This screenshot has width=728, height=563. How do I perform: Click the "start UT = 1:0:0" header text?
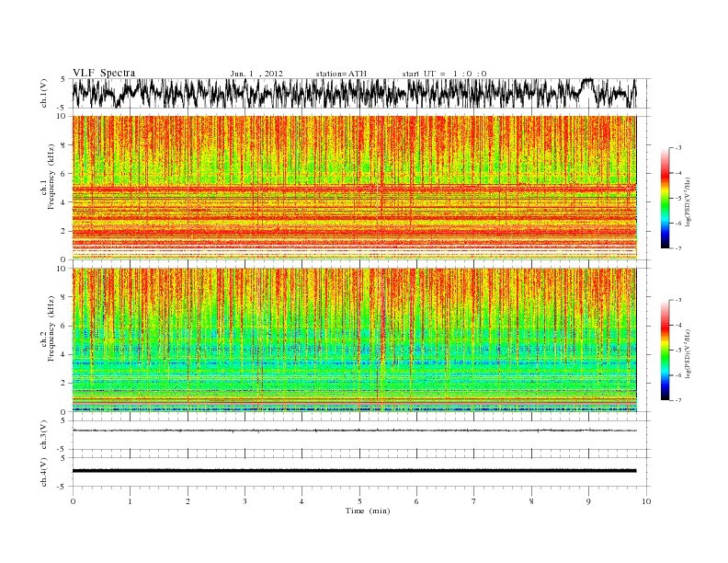pyautogui.click(x=444, y=74)
